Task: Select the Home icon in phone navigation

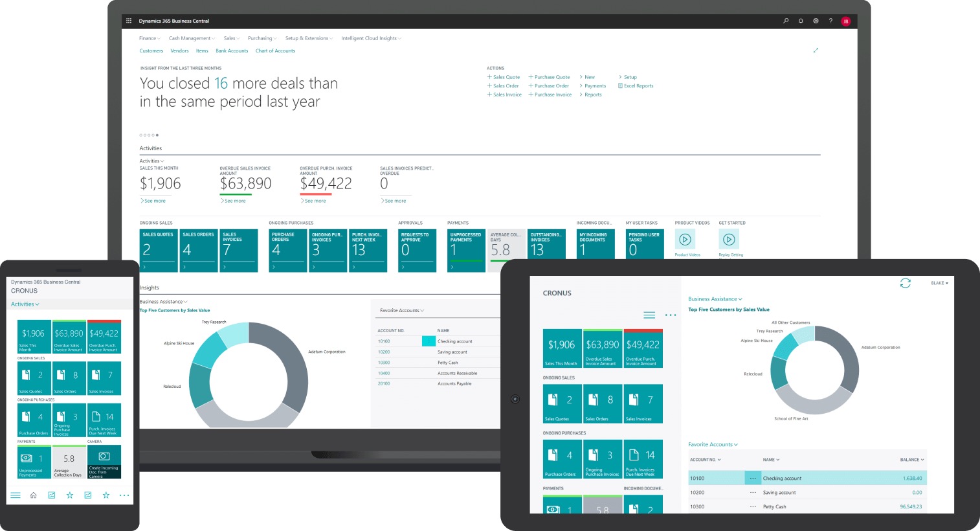Action: [33, 495]
